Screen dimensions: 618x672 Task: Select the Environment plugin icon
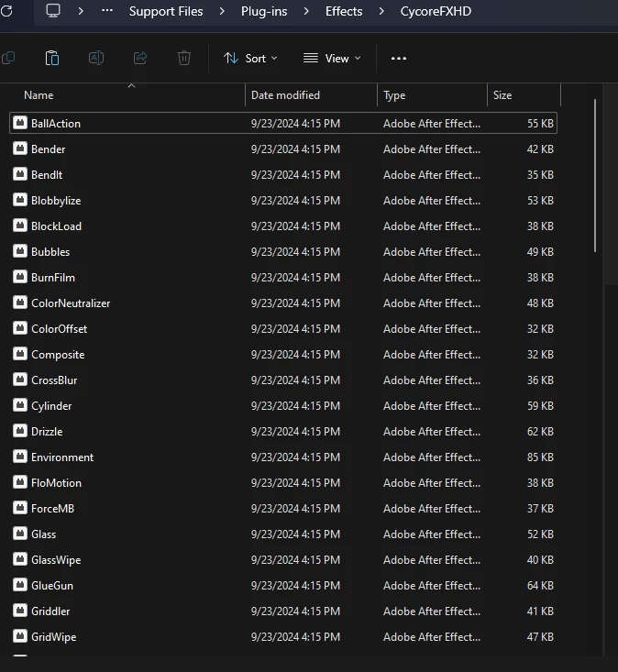point(20,457)
